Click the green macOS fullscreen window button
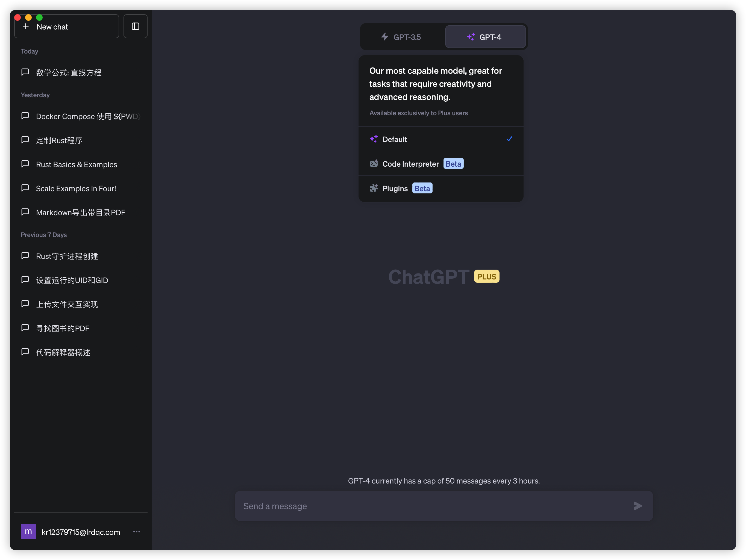The width and height of the screenshot is (746, 560). pyautogui.click(x=39, y=17)
